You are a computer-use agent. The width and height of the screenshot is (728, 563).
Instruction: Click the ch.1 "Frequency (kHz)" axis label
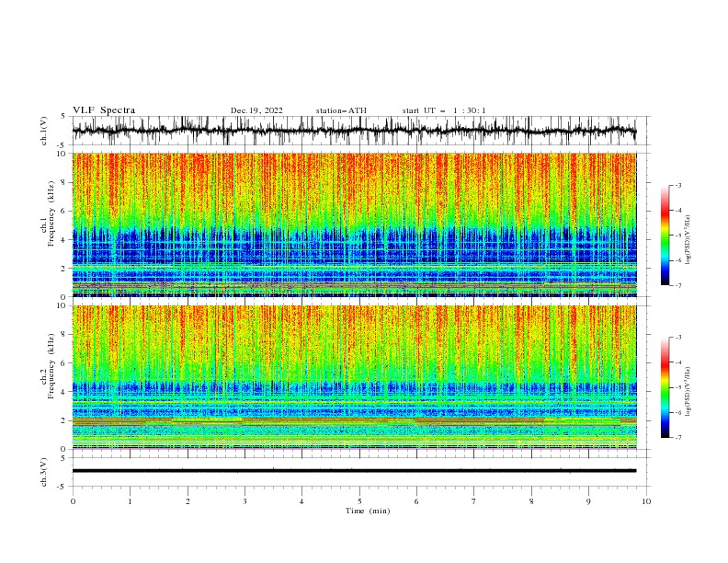(x=51, y=214)
